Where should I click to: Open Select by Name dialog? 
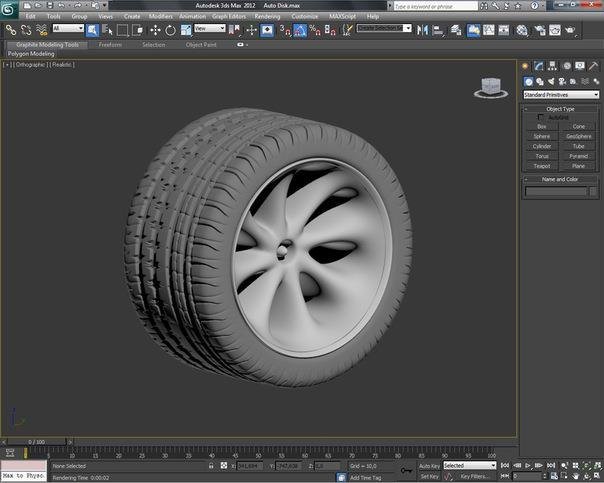107,30
